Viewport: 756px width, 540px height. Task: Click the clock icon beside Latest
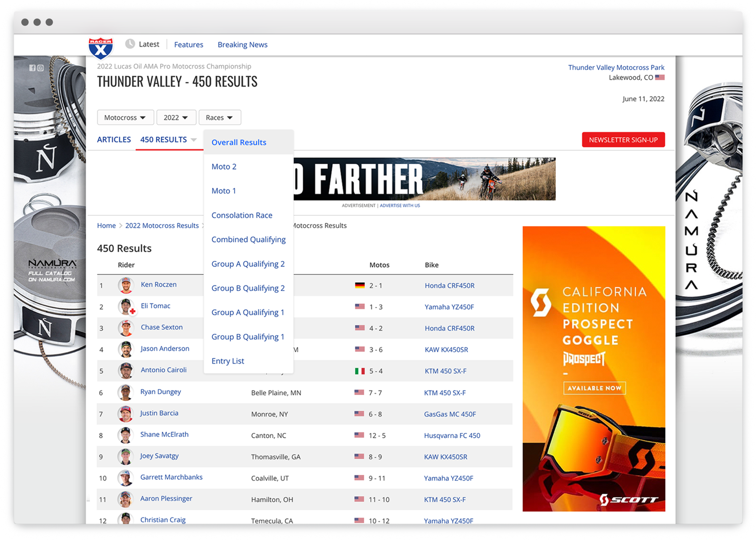coord(130,44)
